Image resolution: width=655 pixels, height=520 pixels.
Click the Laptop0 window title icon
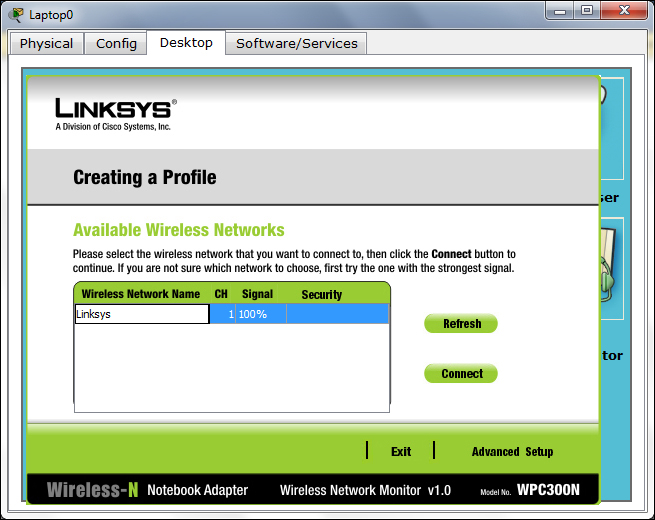(x=16, y=15)
